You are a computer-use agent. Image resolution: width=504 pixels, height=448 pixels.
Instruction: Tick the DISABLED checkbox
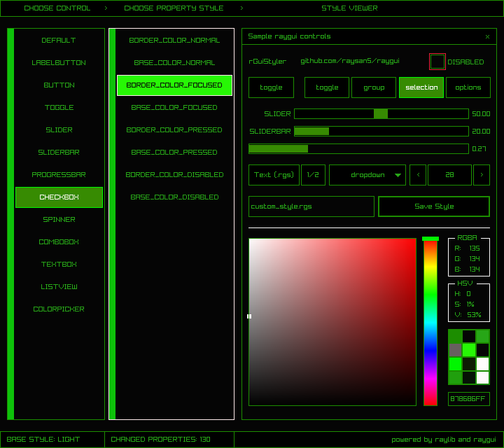pos(437,62)
